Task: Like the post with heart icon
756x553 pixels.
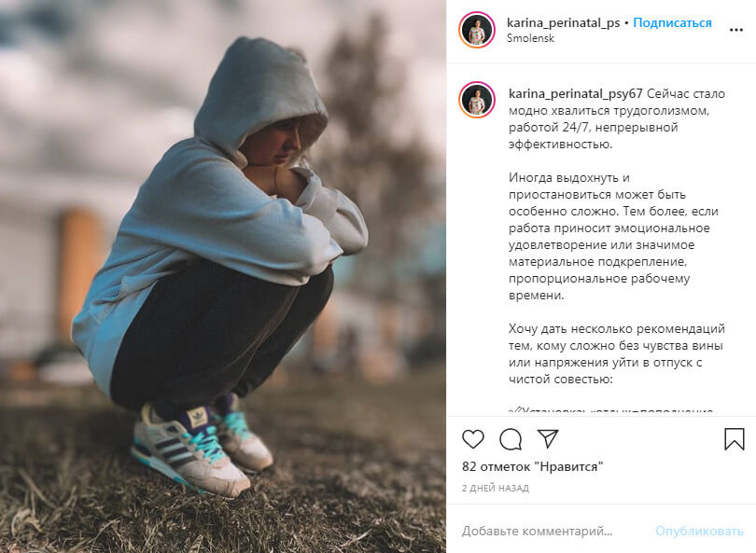Action: tap(473, 439)
